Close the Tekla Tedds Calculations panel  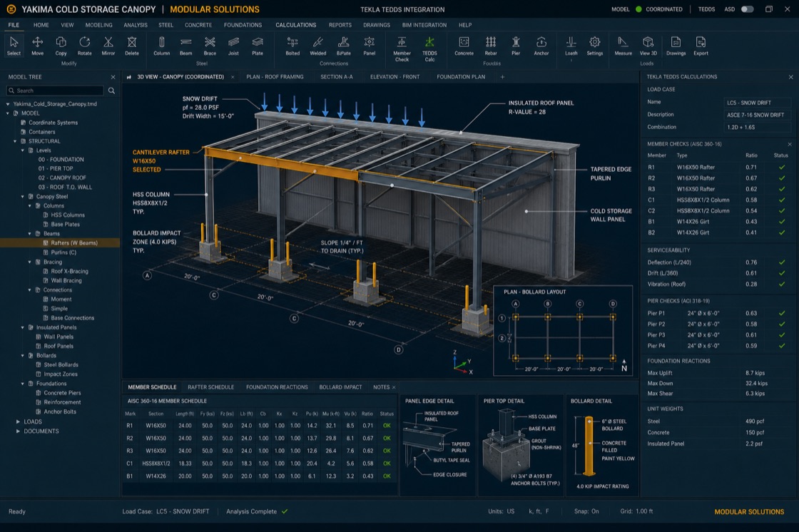791,77
